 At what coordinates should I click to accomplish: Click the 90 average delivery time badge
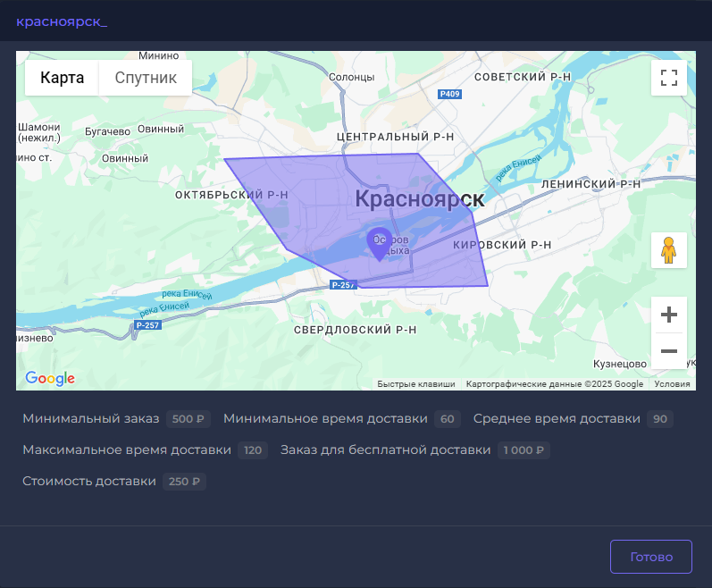pos(661,419)
